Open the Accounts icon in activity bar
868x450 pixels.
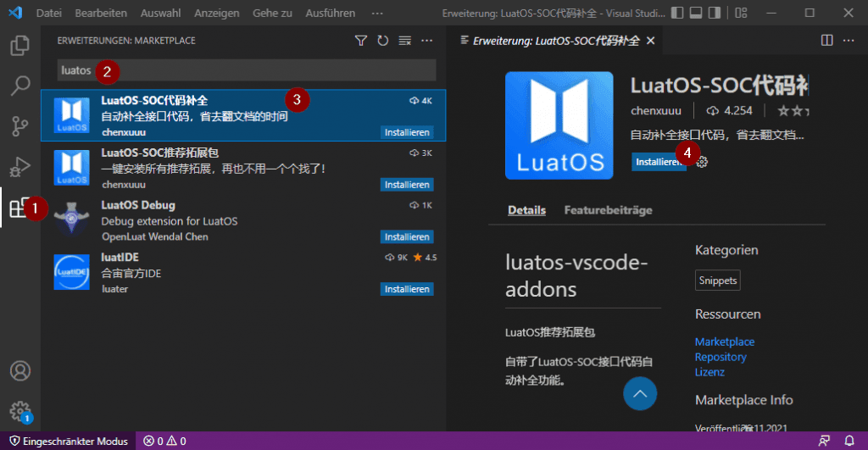pos(19,371)
